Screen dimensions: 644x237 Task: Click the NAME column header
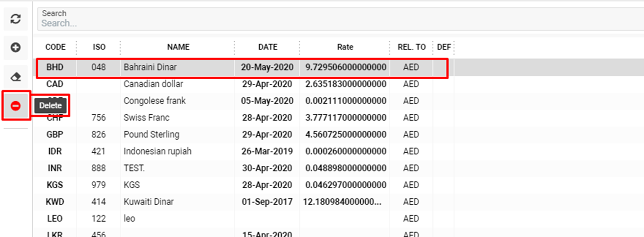coord(178,47)
